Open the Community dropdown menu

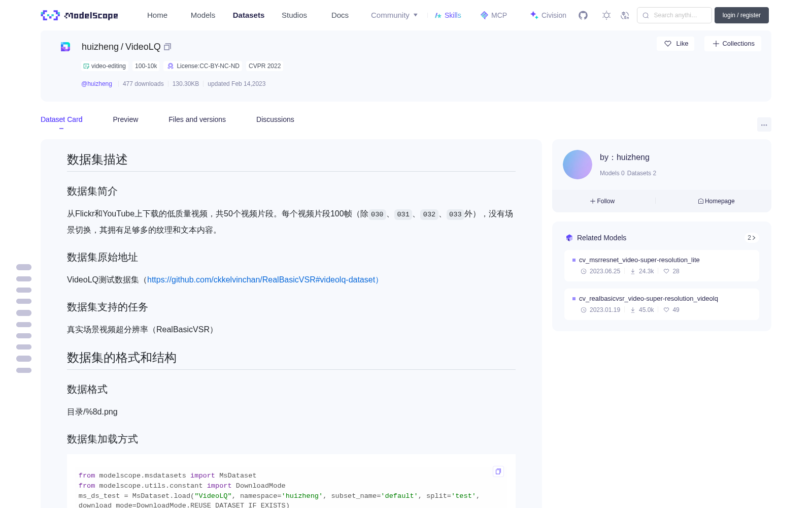coord(394,15)
